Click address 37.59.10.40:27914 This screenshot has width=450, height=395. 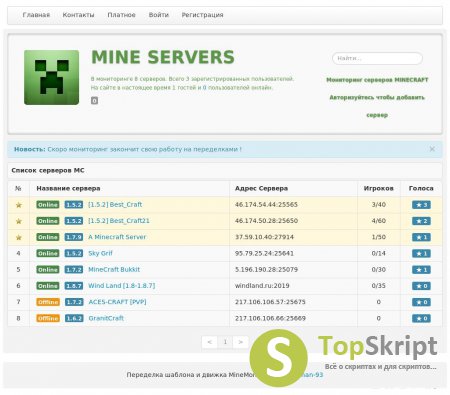[x=264, y=237]
